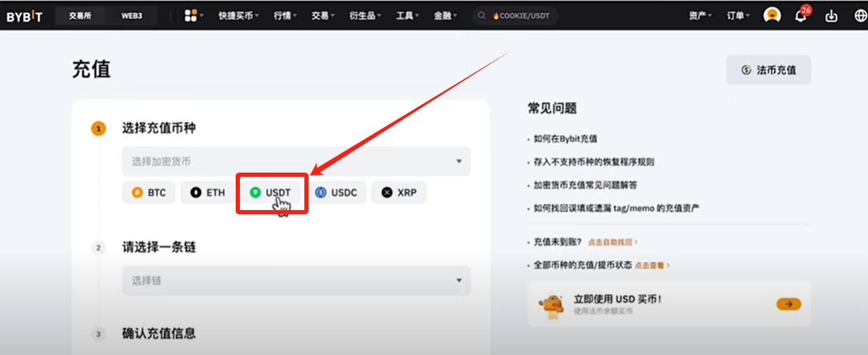Click the Bybit logo
The height and width of the screenshot is (355, 868).
[24, 16]
